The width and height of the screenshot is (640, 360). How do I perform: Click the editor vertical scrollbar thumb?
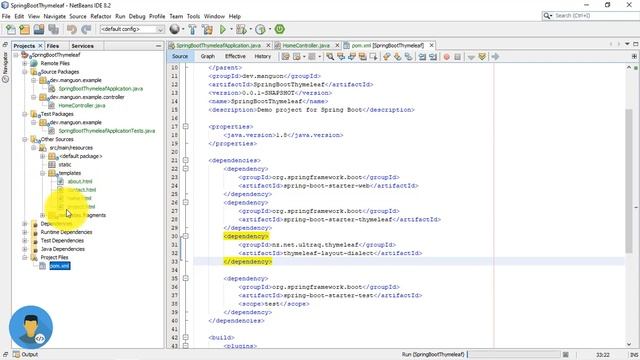(629, 181)
